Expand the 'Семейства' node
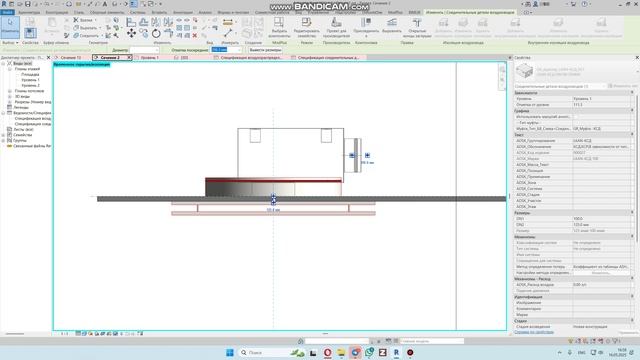This screenshot has height=360, width=640. [x=4, y=135]
